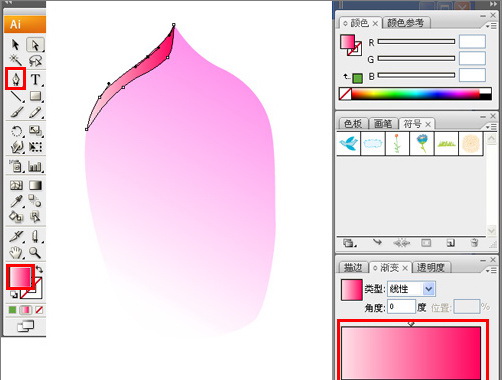The height and width of the screenshot is (380, 502).
Task: Click the G value slider track
Action: 416,59
